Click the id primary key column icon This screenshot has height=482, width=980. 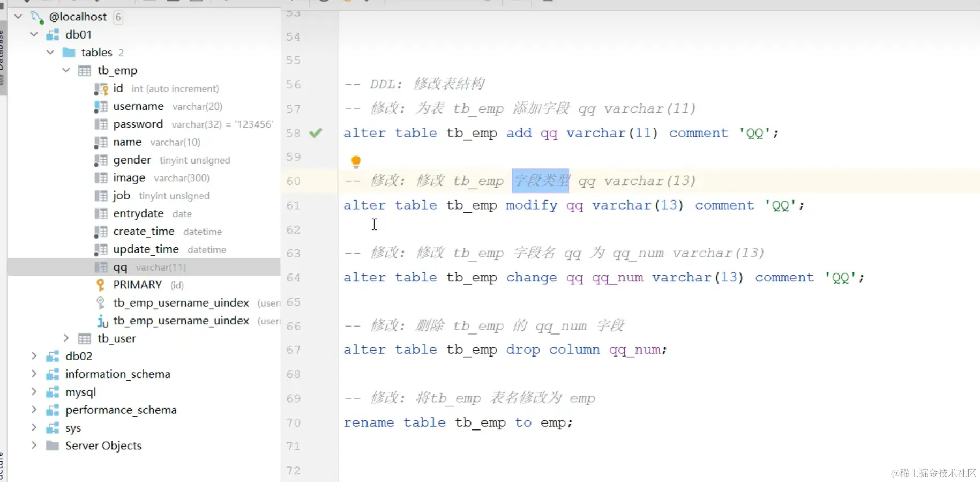click(x=101, y=88)
